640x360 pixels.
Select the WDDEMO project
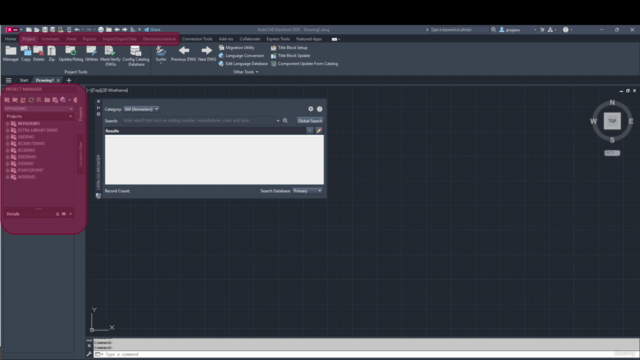pos(27,177)
